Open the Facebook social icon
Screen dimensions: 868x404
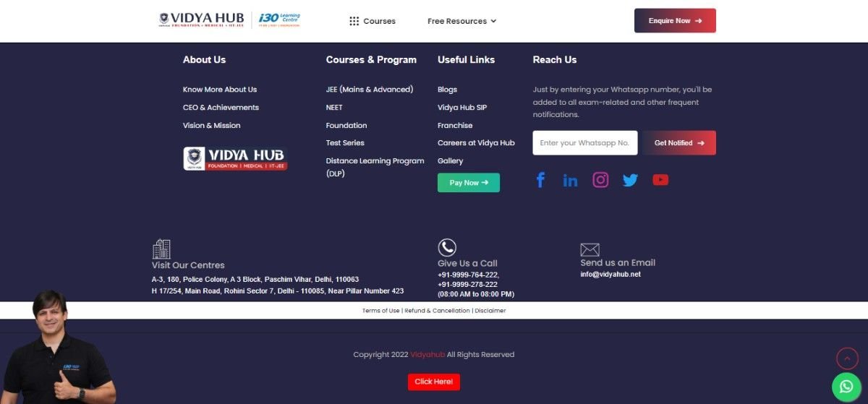540,180
